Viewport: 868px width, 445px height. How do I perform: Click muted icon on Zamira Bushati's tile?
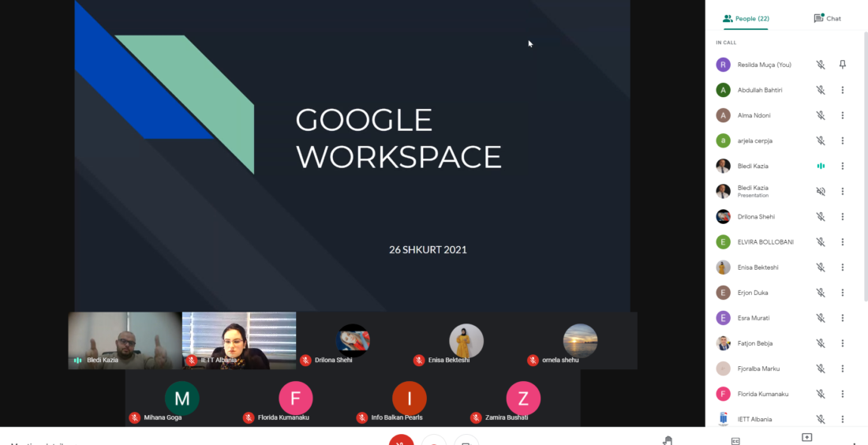coord(476,417)
